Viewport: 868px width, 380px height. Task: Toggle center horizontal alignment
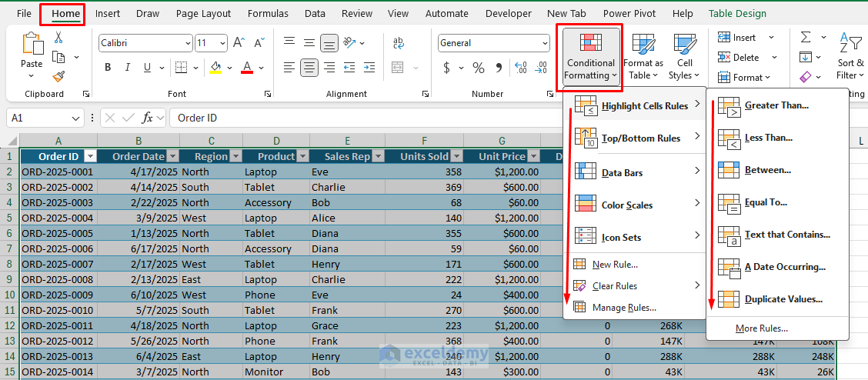click(309, 68)
